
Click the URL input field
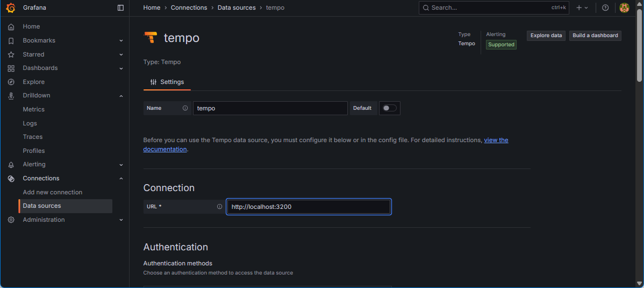pos(309,207)
